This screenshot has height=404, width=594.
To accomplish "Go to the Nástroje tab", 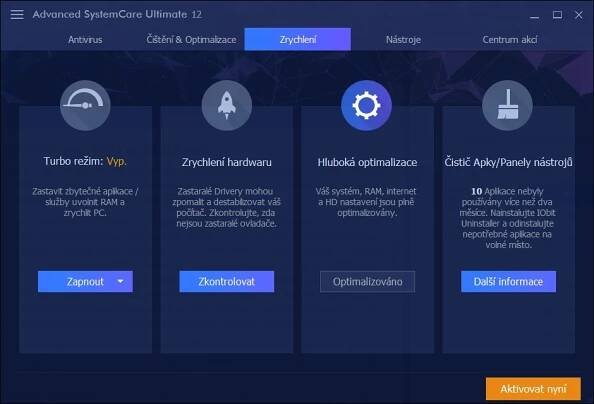I will [x=403, y=39].
